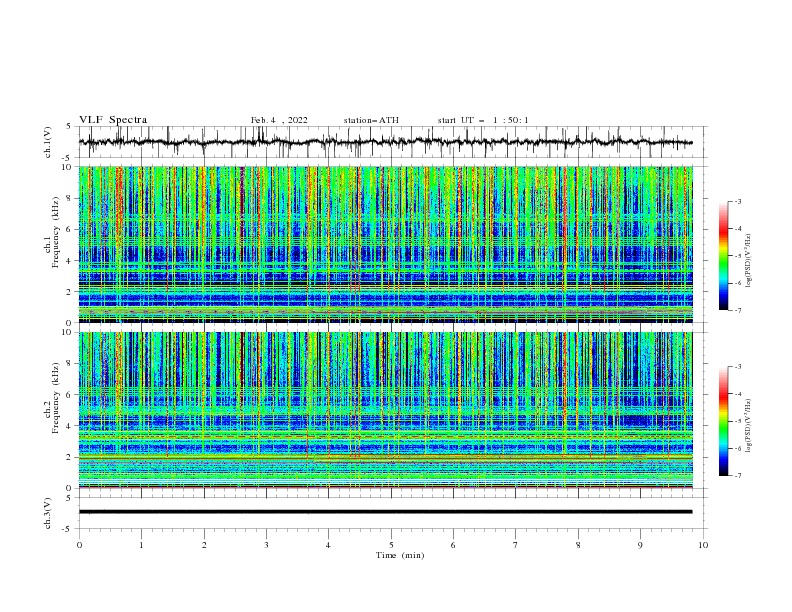Click time axis tick label "10"
792x612 pixels.
point(703,545)
